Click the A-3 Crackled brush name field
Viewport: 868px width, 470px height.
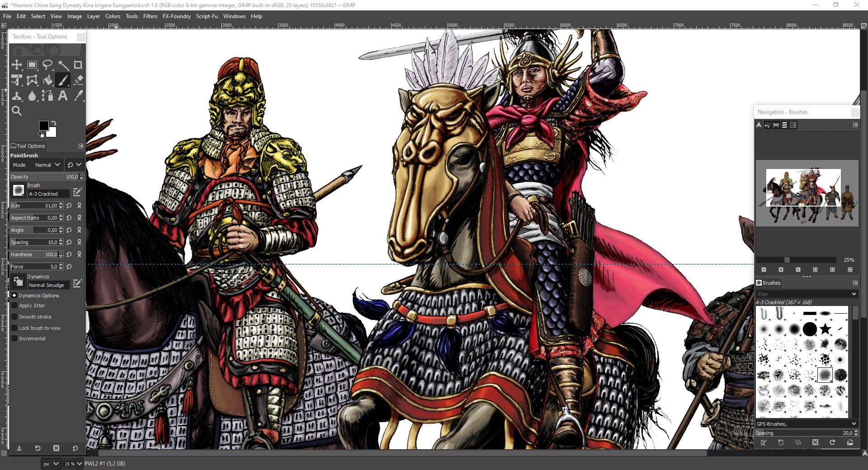(48, 194)
